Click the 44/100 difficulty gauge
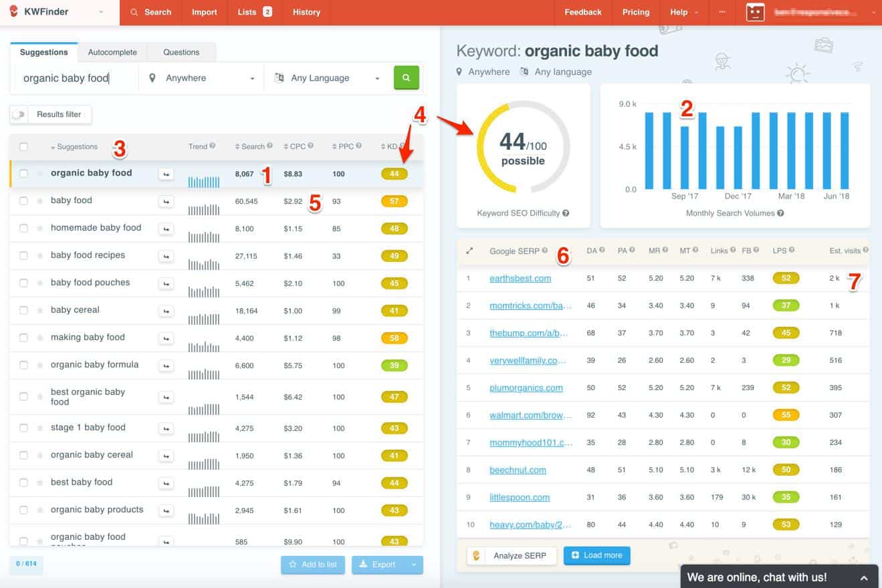 [523, 148]
